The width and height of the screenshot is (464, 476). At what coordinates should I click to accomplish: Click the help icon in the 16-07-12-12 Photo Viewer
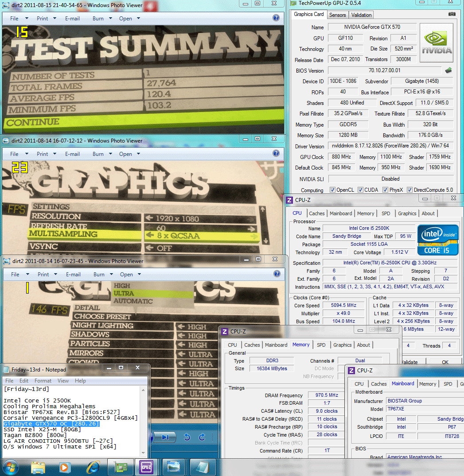point(276,153)
